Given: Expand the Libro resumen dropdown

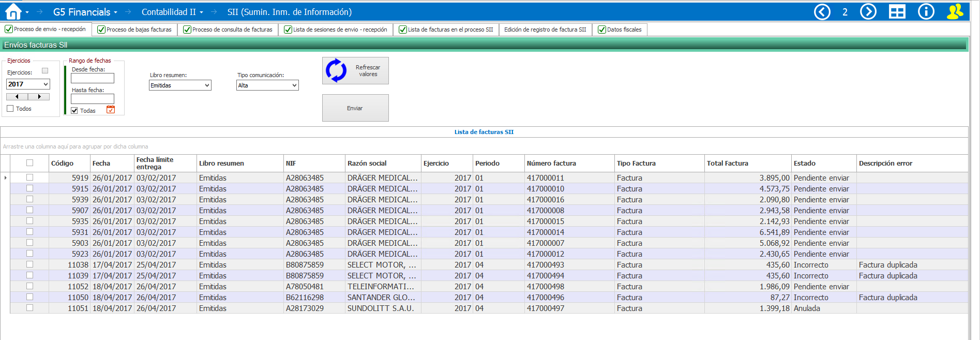Looking at the screenshot, I should (x=180, y=85).
